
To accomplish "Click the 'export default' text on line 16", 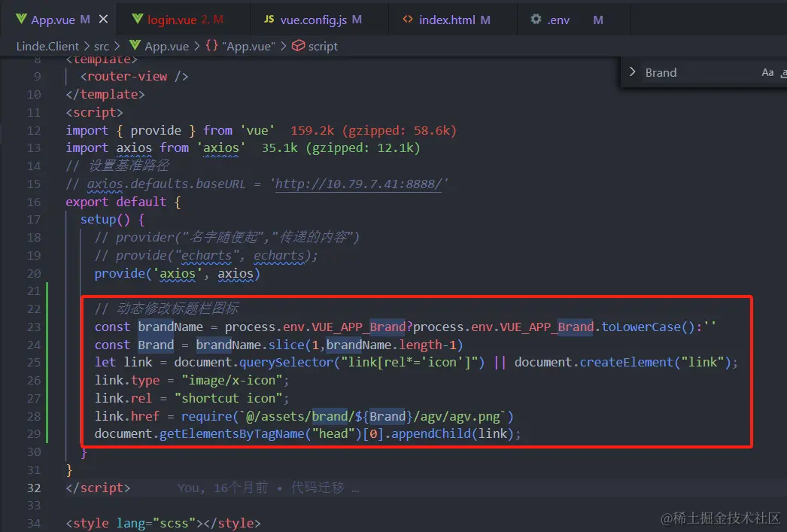I will 116,202.
